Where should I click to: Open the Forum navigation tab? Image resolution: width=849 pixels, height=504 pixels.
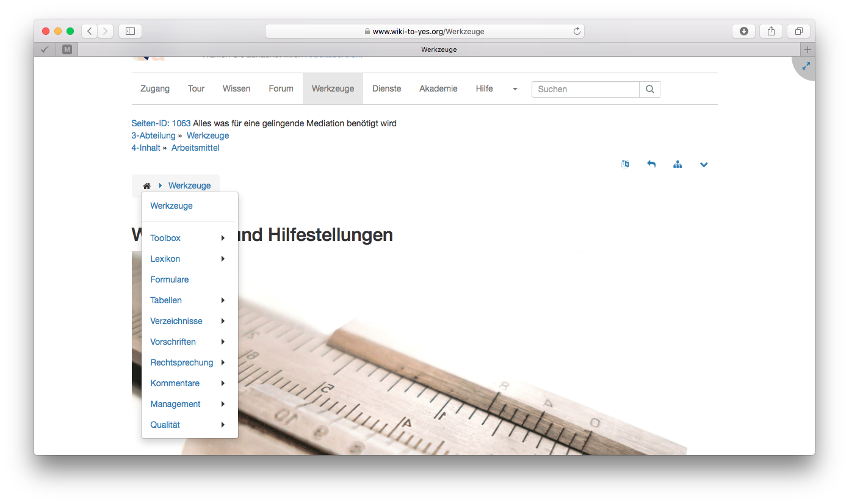pyautogui.click(x=281, y=88)
